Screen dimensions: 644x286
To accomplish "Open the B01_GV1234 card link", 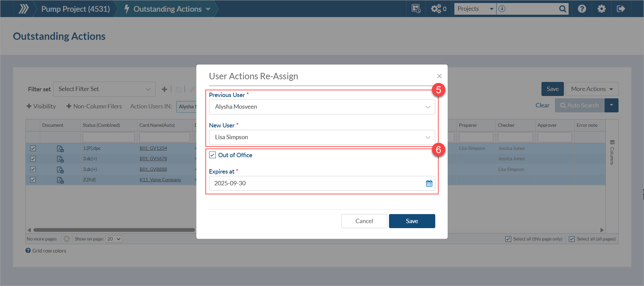I will pos(153,148).
